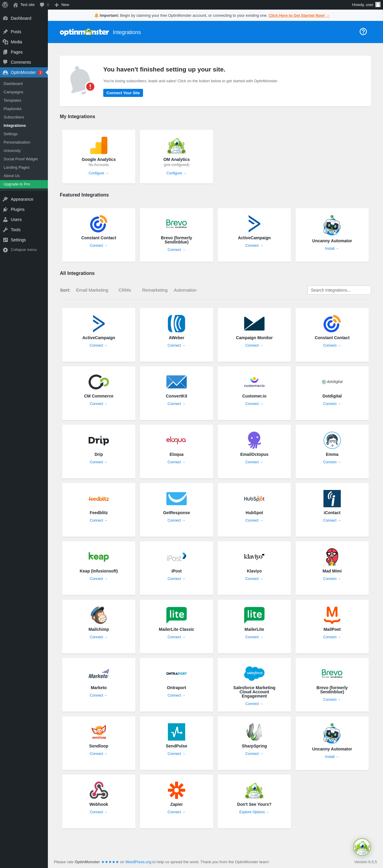Click the ConvertKit envelope logo

(176, 382)
